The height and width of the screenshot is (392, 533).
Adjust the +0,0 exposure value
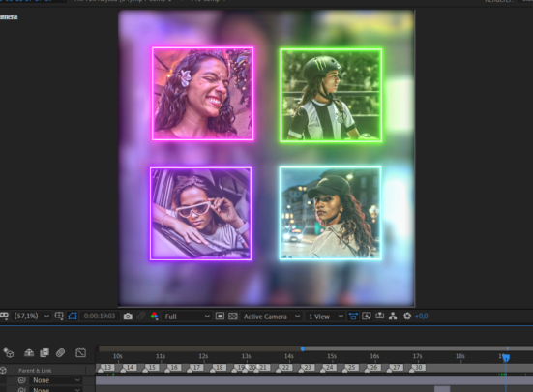point(421,317)
